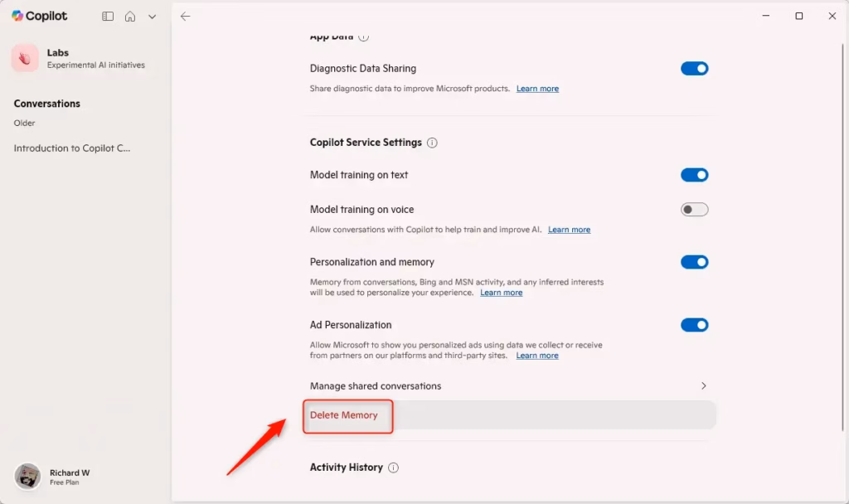Open the chevron dropdown beside the home icon

pyautogui.click(x=152, y=15)
